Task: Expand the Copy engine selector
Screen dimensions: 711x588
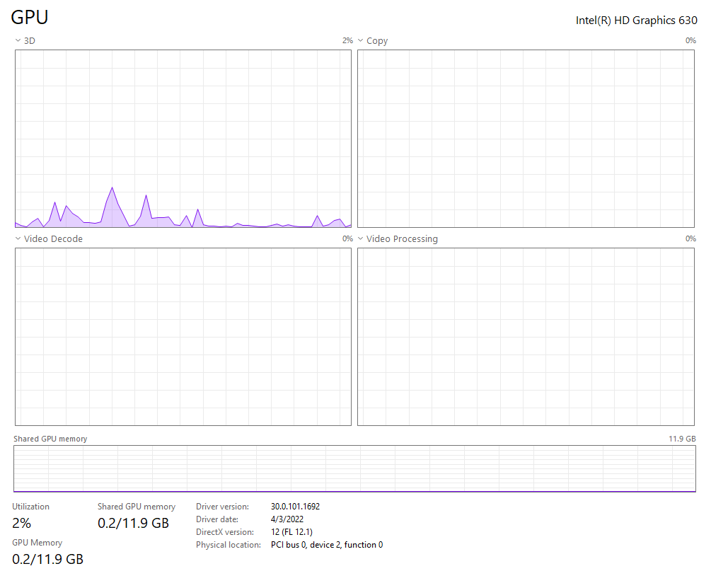Action: 371,41
